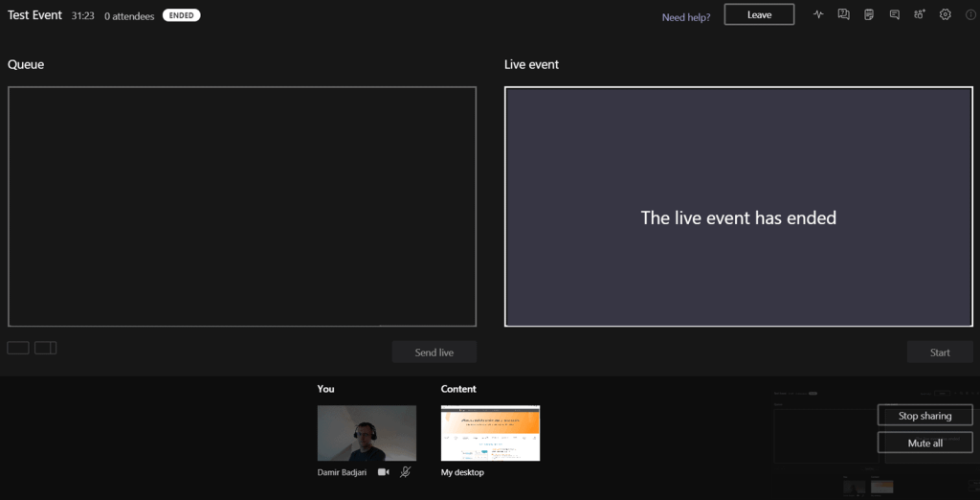Toggle the camera for Damir Badjari
Screen dimensions: 980x500
[384, 472]
